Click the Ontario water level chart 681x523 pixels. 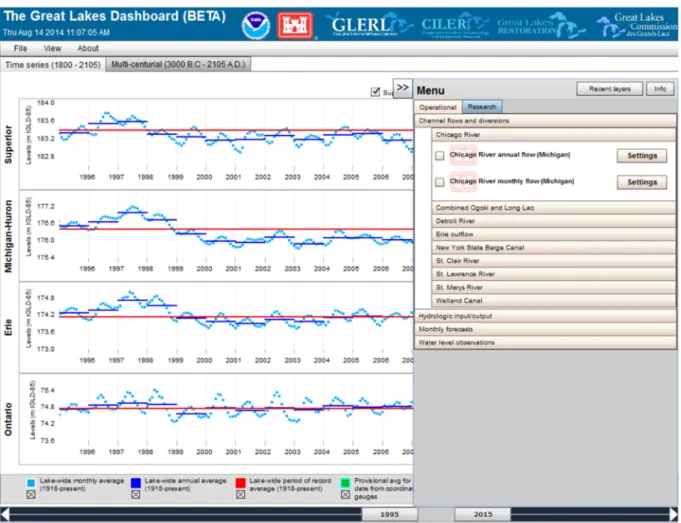pyautogui.click(x=216, y=419)
